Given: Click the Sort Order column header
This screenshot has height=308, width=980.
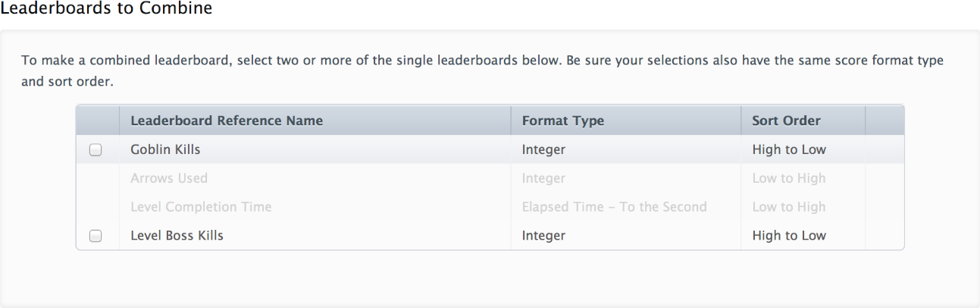Looking at the screenshot, I should click(786, 121).
